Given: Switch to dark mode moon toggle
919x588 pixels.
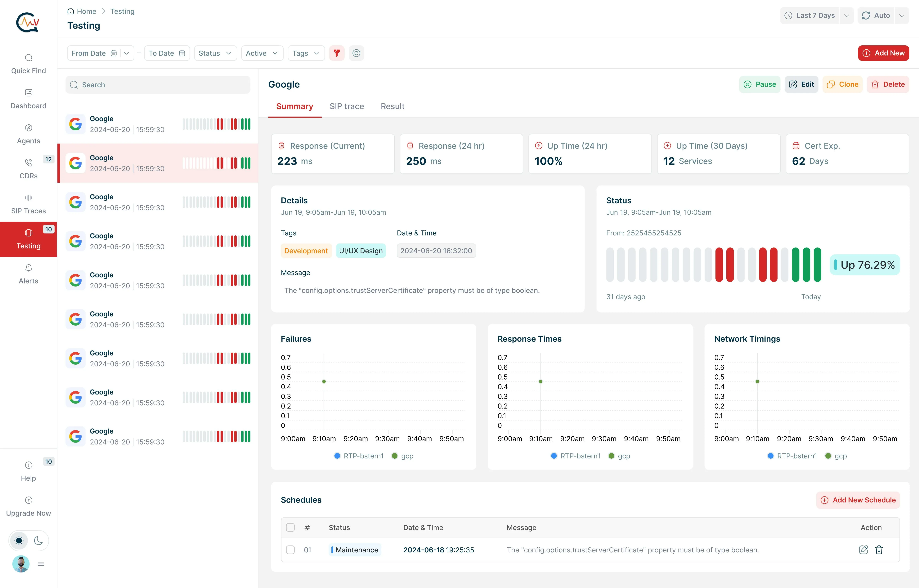Looking at the screenshot, I should [x=38, y=540].
